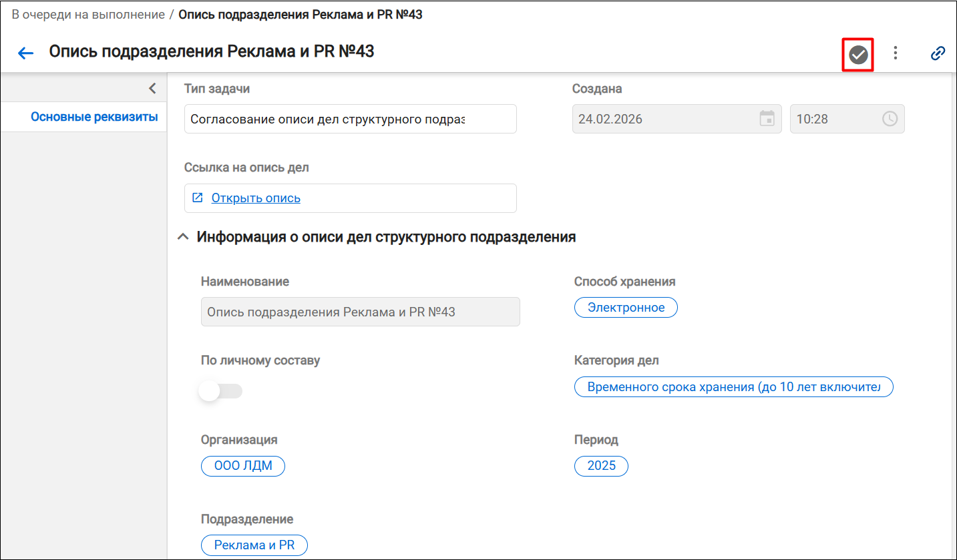Open the three-dot more options menu
The width and height of the screenshot is (957, 560).
896,53
